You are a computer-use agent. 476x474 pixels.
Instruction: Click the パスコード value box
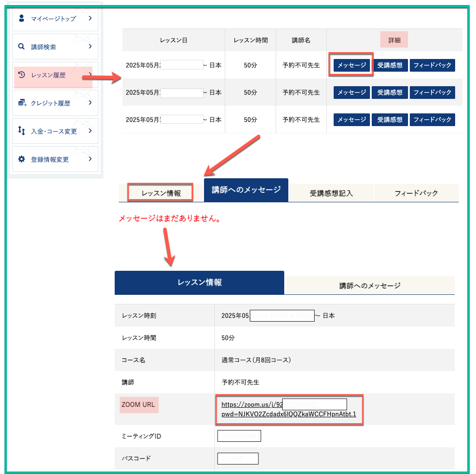[238, 459]
